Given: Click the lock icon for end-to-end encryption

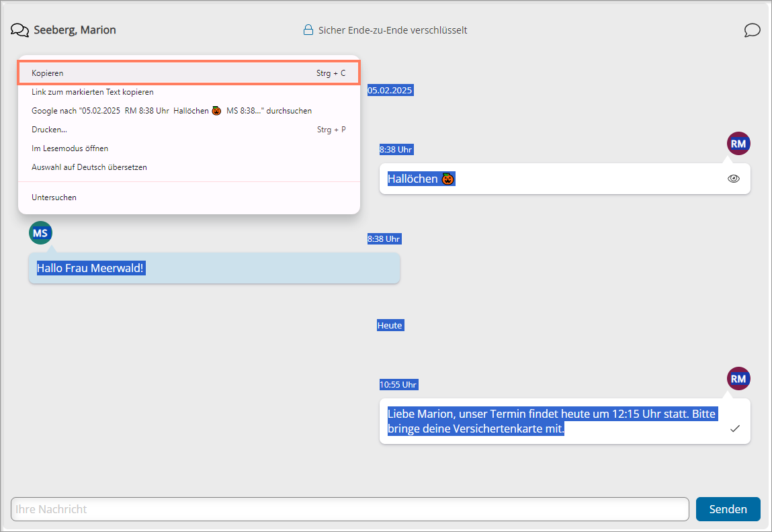Looking at the screenshot, I should point(308,30).
